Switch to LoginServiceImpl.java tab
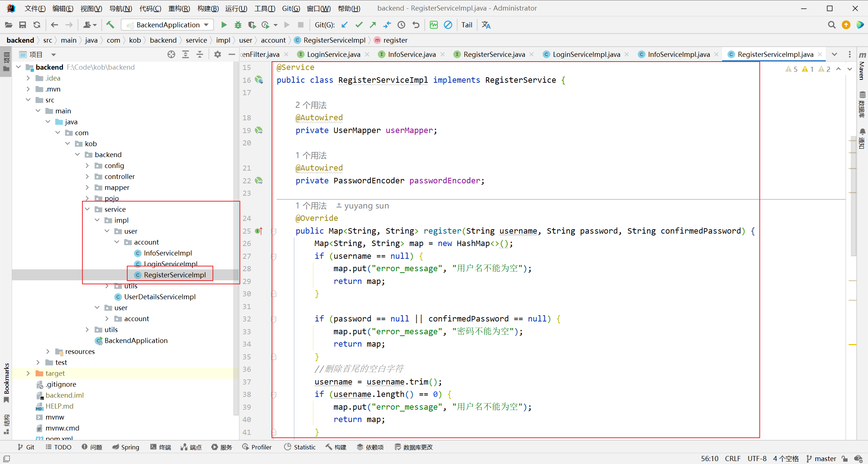The image size is (868, 464). 586,54
